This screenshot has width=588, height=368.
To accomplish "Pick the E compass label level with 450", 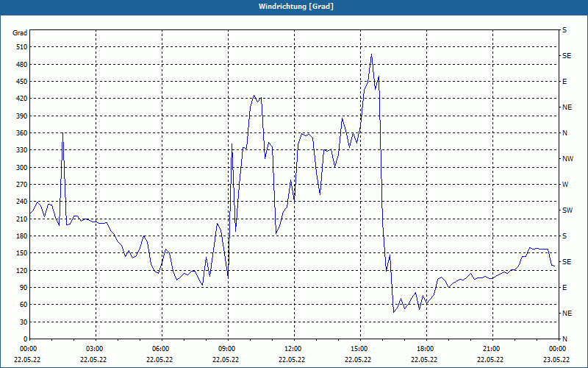I will [564, 82].
